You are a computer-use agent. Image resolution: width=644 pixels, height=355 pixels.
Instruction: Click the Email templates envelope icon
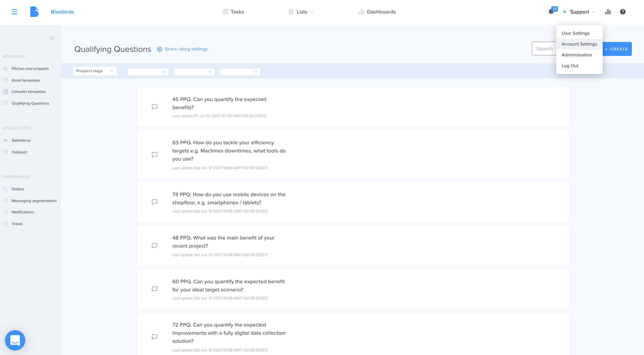point(5,80)
